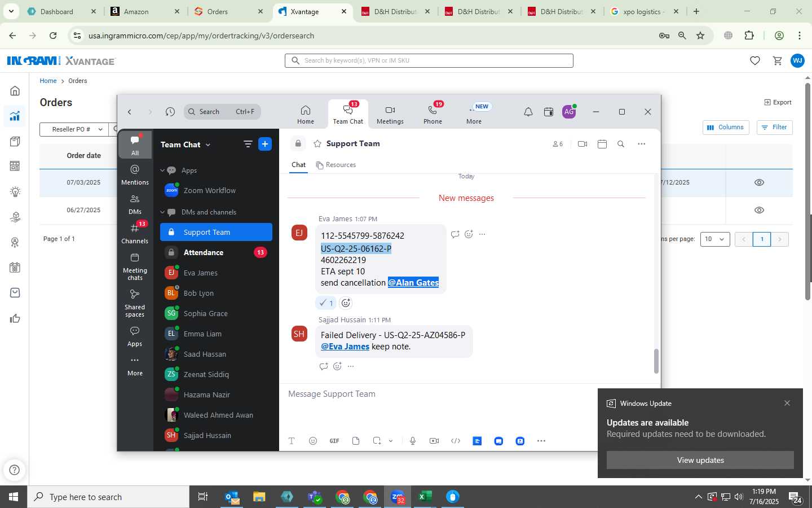Search within Support Team chat
The image size is (812, 508).
[x=621, y=144]
